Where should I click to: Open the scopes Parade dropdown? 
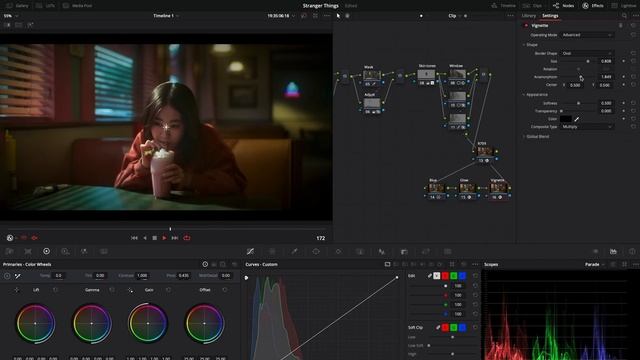594,264
